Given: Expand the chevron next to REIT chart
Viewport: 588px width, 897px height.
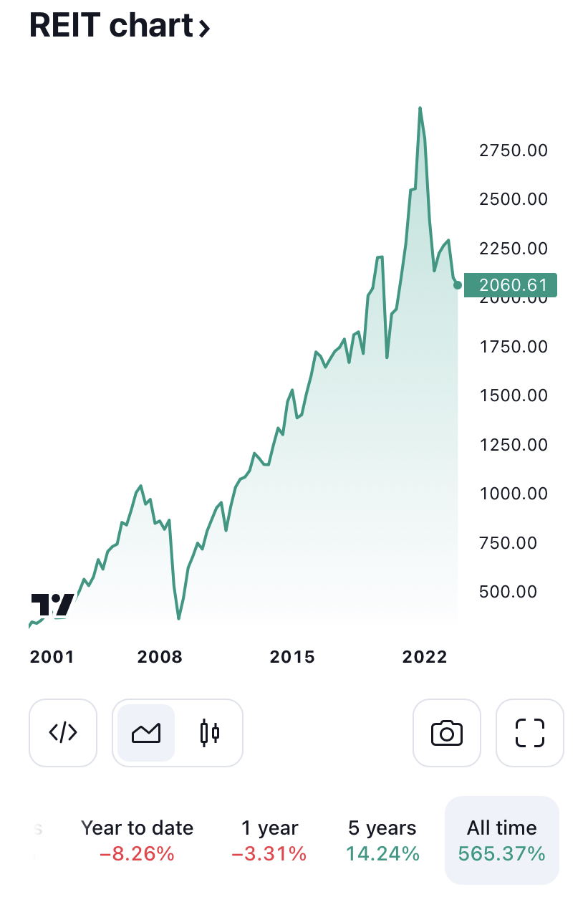Looking at the screenshot, I should click(204, 29).
